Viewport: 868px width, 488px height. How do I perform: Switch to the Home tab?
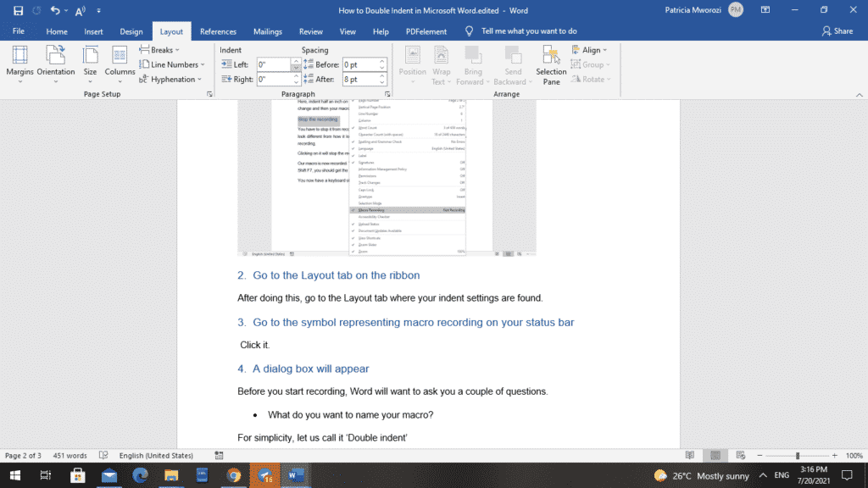pos(57,31)
